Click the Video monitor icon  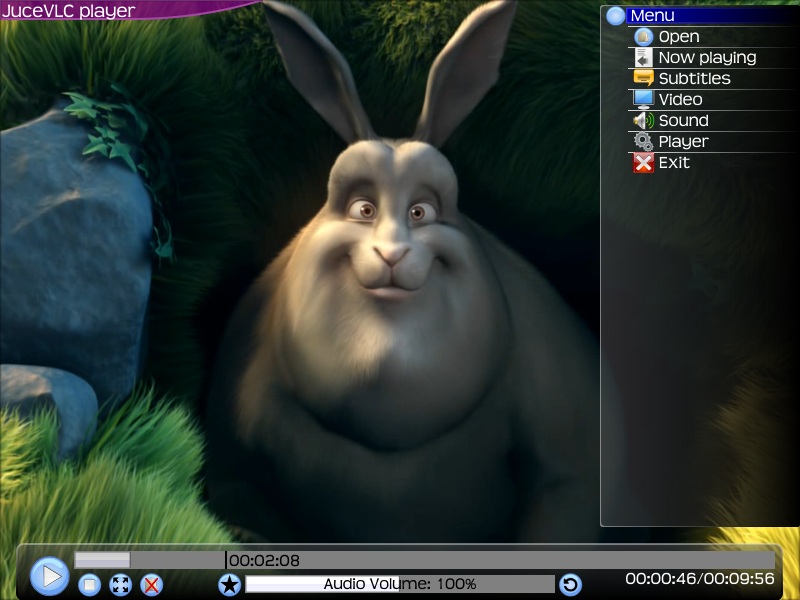coord(643,99)
